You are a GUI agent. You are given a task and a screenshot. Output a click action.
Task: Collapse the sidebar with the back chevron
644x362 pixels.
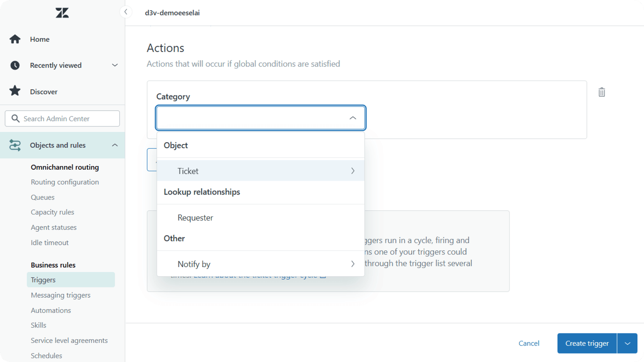click(x=126, y=12)
